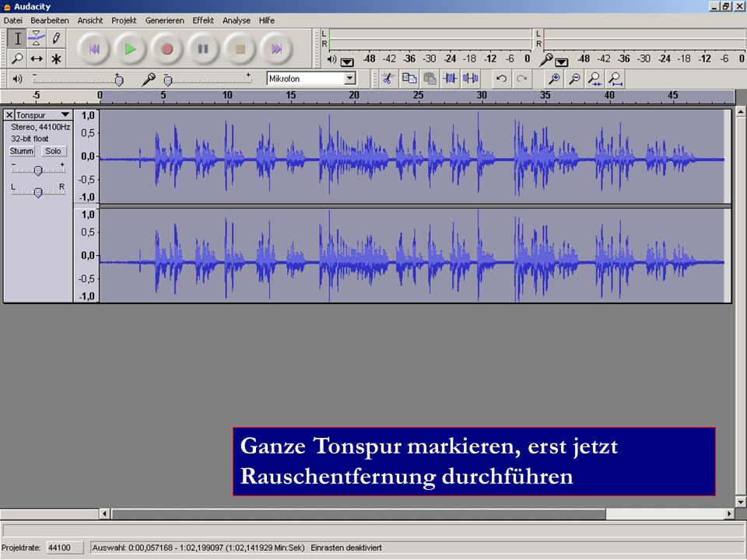Select the Multi-tool asterisk mode

click(x=56, y=58)
